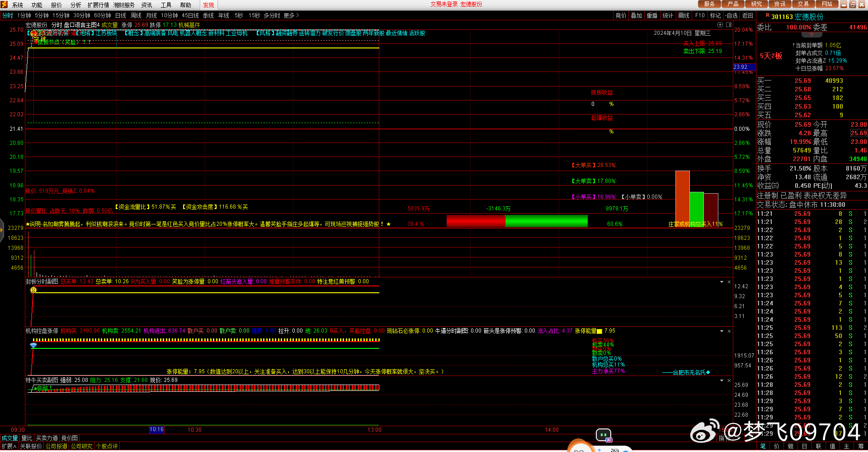The height and width of the screenshot is (452, 868).
Task: Remove from watchlist via -自选
Action: click(732, 15)
